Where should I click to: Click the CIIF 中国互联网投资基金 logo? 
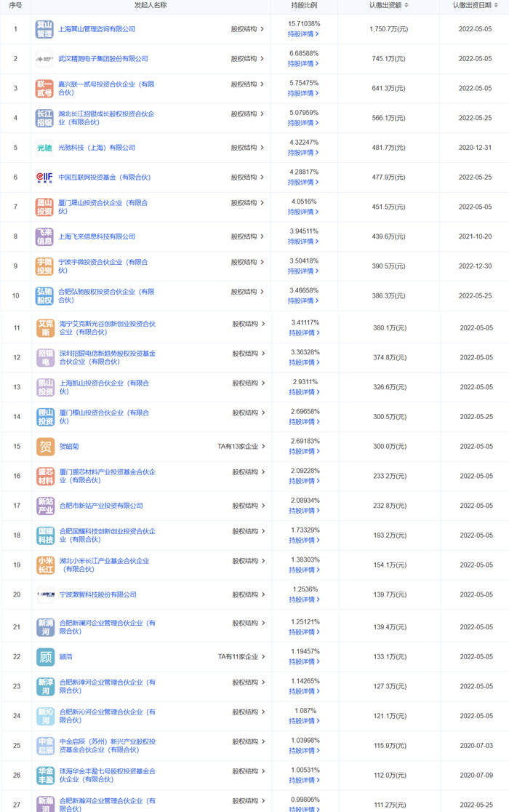[x=45, y=178]
